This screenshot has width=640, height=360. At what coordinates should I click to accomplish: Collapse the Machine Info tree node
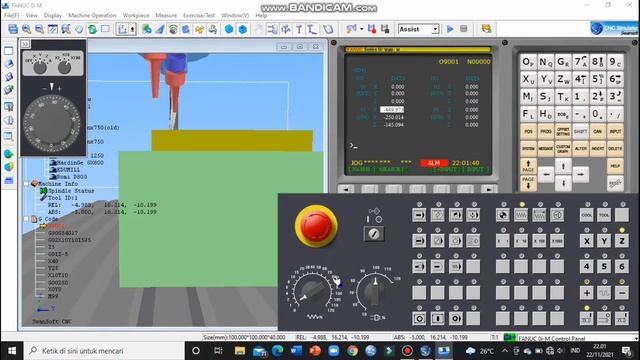coord(26,184)
